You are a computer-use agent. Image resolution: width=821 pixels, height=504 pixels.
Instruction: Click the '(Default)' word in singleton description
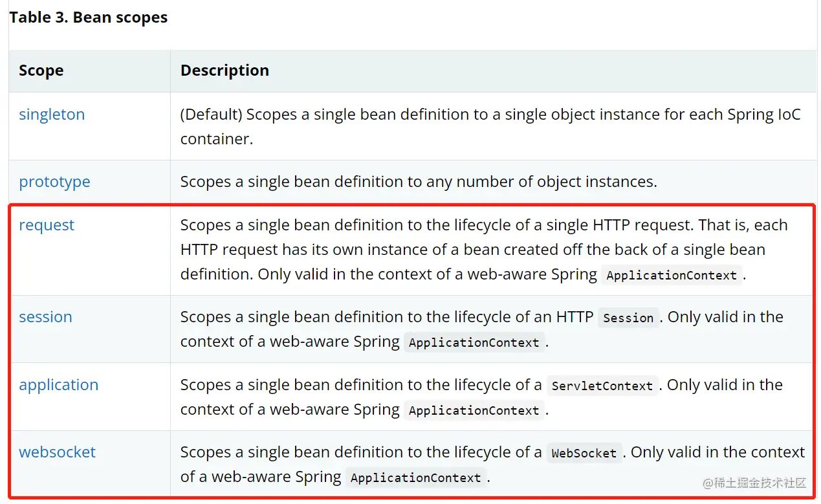pyautogui.click(x=211, y=115)
